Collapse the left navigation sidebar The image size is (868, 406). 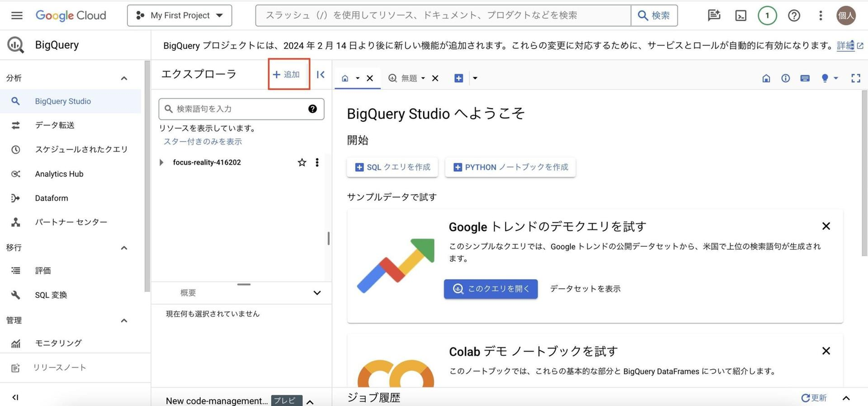click(x=15, y=397)
